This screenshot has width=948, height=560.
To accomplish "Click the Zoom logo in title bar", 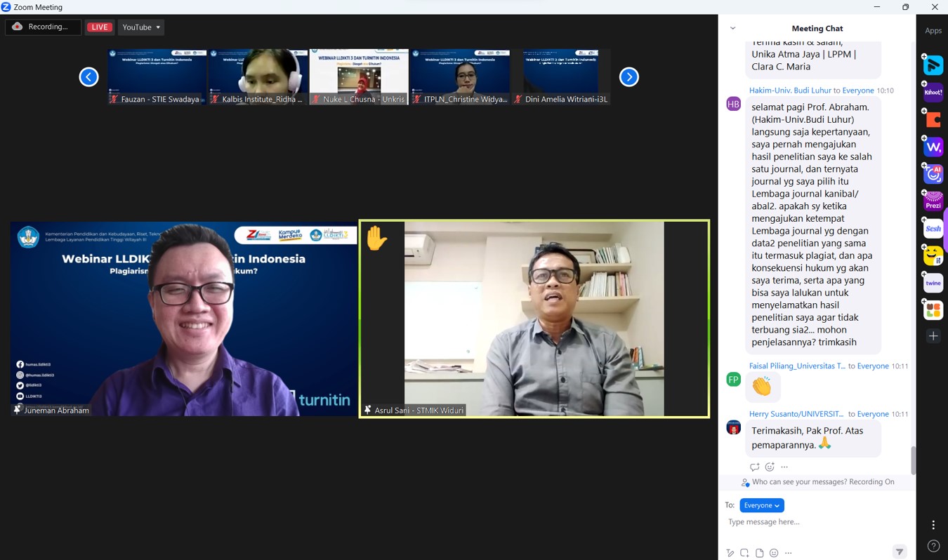I will coord(6,7).
